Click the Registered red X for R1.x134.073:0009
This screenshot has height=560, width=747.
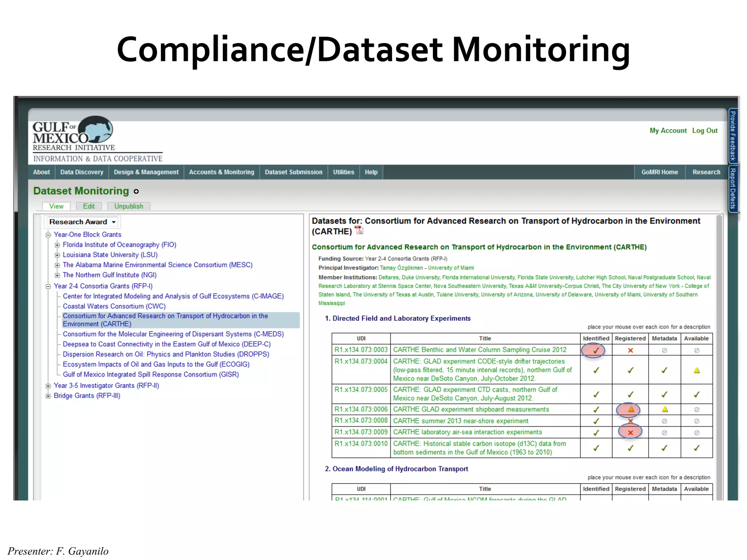coord(630,433)
